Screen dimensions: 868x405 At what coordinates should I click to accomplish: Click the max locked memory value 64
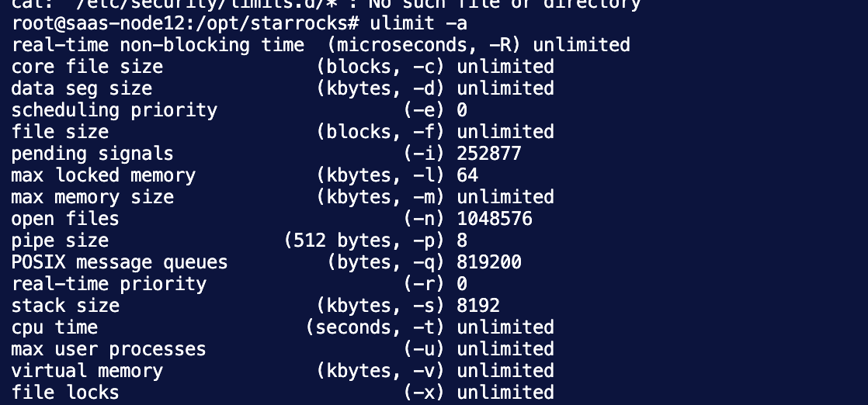[x=467, y=176]
